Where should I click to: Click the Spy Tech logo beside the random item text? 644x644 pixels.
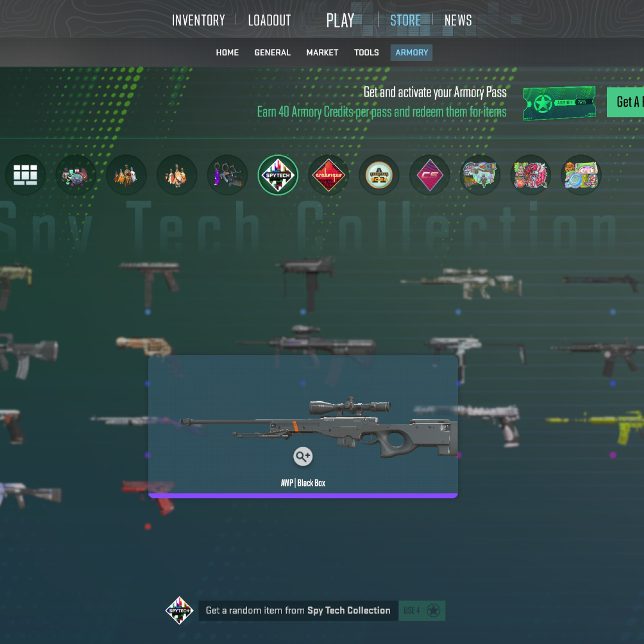179,611
